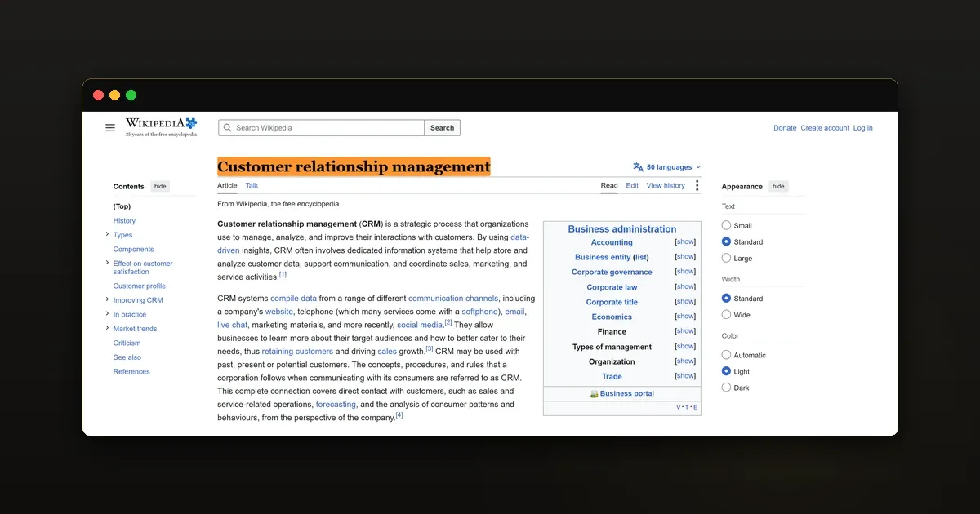
Task: Show the Organization list
Action: 685,361
